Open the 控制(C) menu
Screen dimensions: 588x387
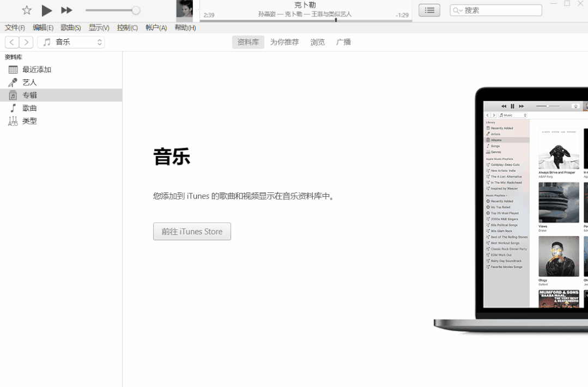(127, 28)
